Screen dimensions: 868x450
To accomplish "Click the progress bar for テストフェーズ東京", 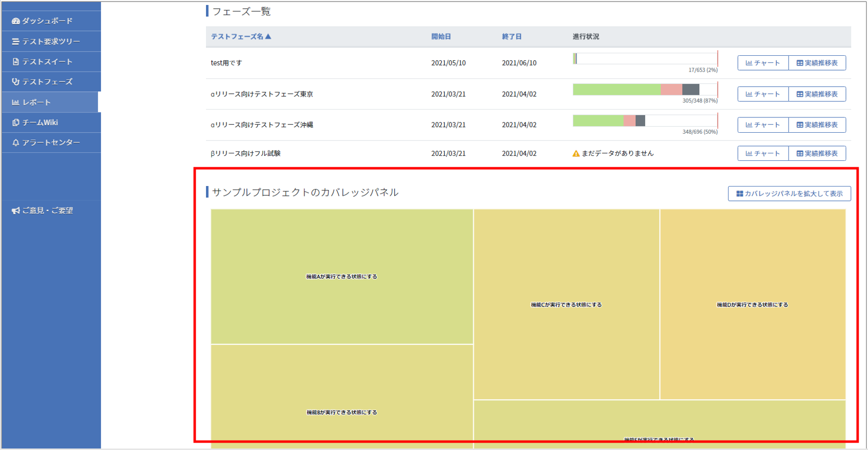I will pos(645,89).
